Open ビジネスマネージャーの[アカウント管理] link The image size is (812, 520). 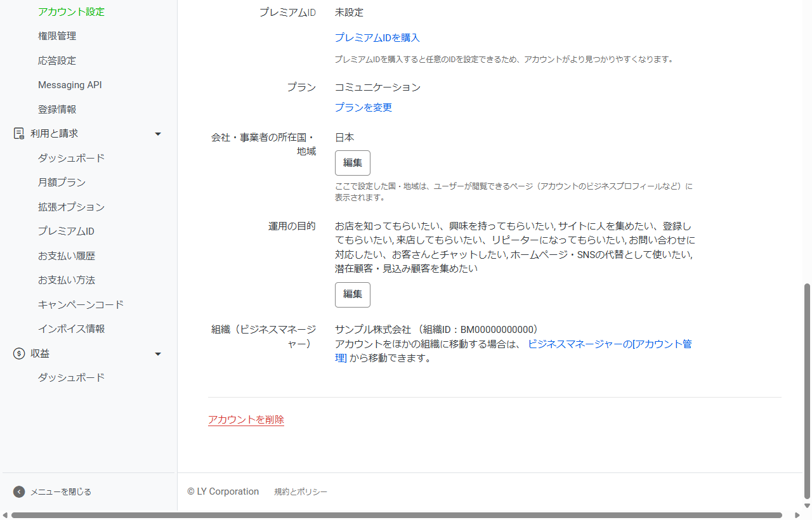610,344
